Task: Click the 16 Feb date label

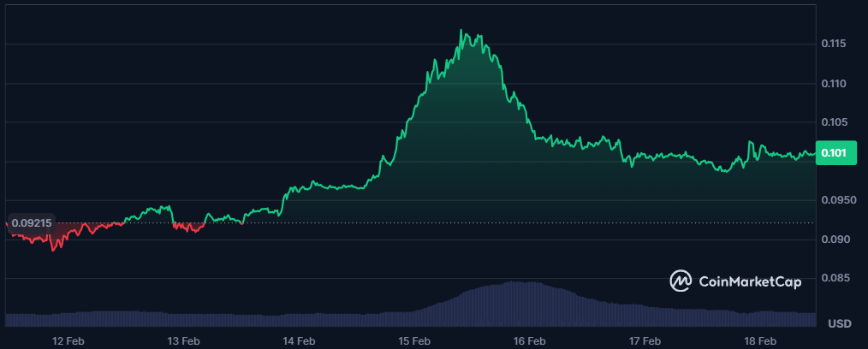Action: point(528,340)
